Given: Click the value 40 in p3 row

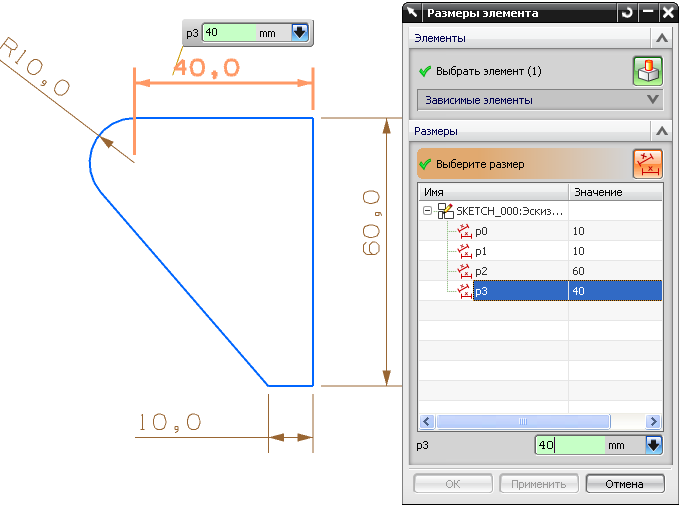Looking at the screenshot, I should pos(578,291).
